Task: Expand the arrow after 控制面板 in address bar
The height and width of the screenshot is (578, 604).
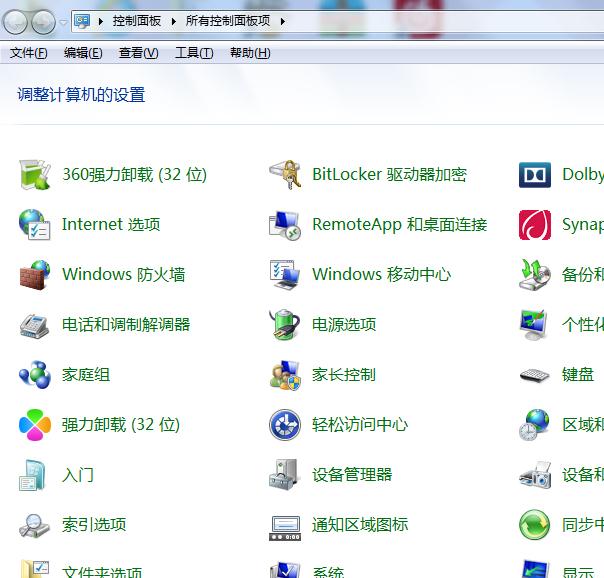Action: (x=176, y=21)
